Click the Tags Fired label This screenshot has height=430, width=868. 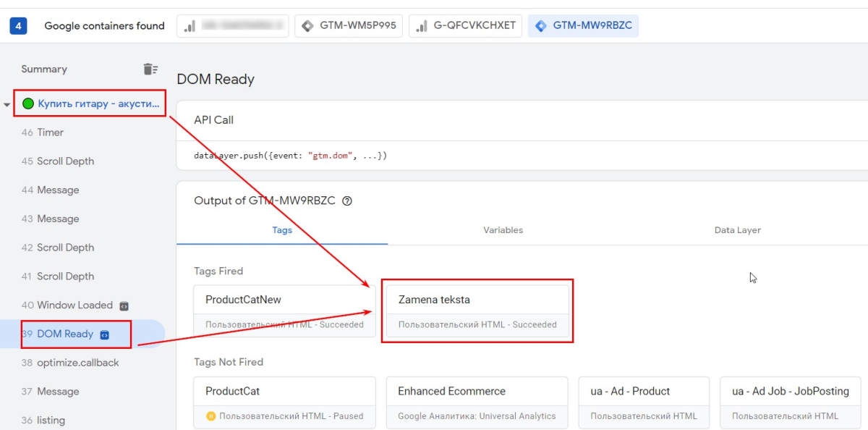click(218, 271)
